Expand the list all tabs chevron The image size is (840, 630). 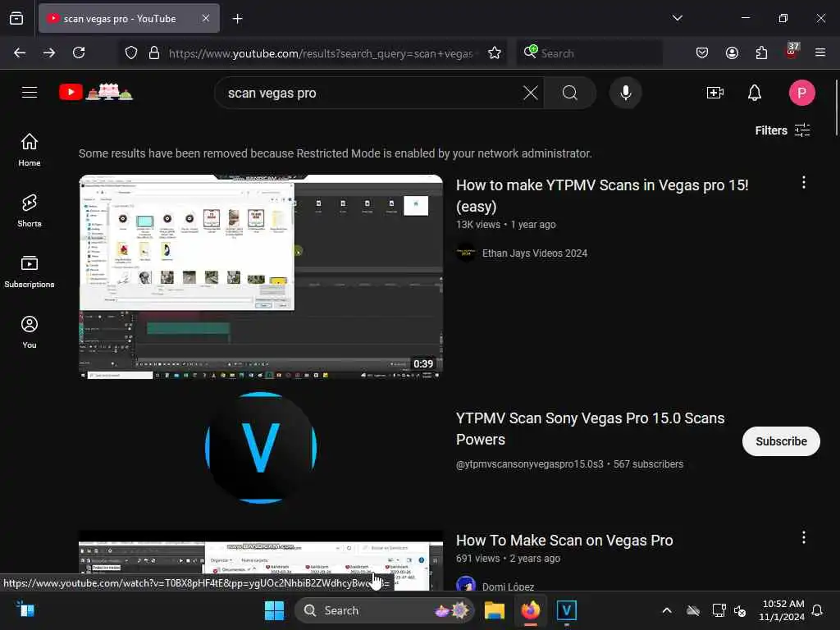(677, 18)
